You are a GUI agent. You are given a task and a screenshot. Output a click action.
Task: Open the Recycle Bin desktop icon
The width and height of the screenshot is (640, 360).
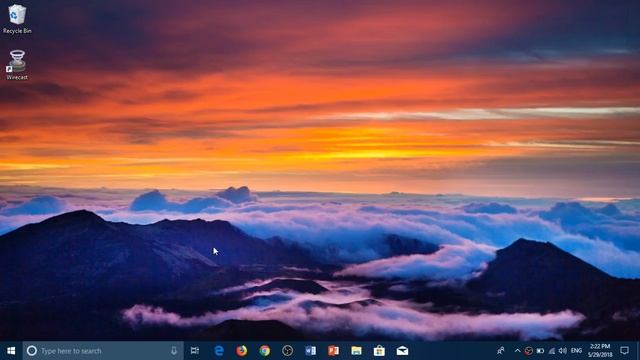pyautogui.click(x=17, y=19)
